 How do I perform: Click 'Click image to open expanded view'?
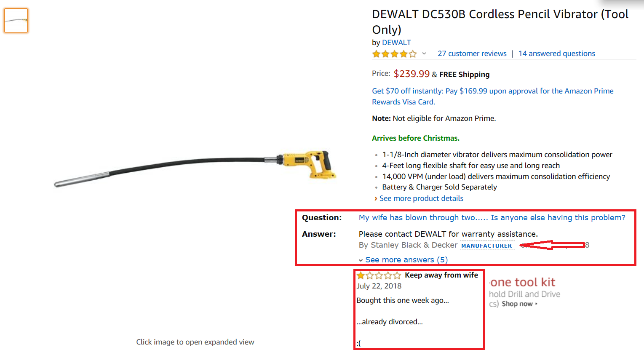point(195,342)
